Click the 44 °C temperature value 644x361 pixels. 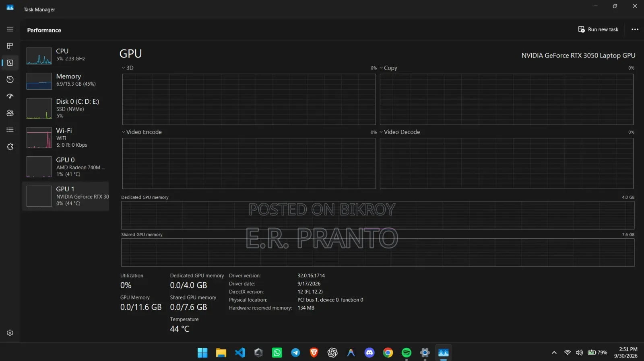pyautogui.click(x=180, y=329)
